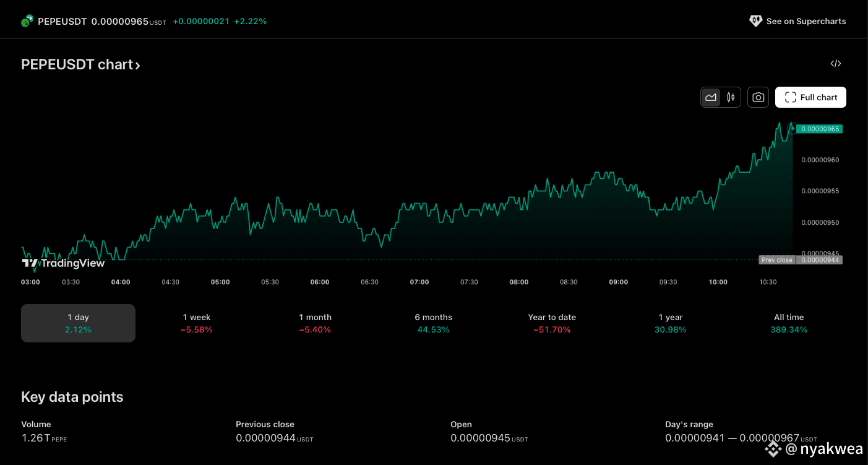Click the PEPEUSDT ticker symbol in header

coord(62,22)
